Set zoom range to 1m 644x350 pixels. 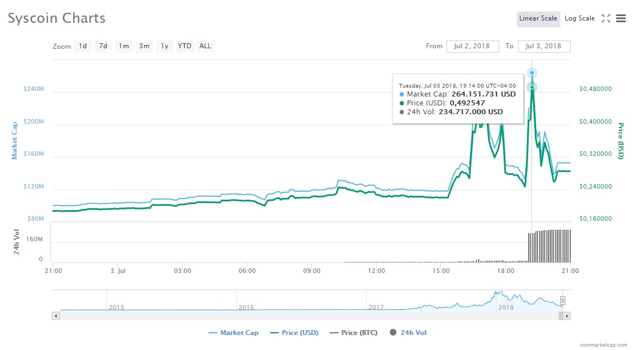tap(124, 46)
